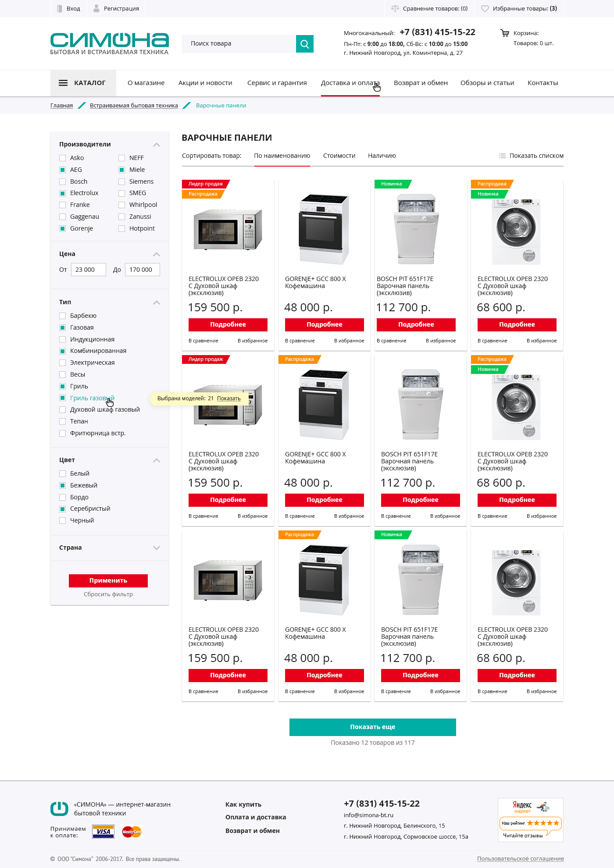Viewport: 614px width, 868px height.
Task: Check the Whirlpool filter checkbox
Action: 121,205
